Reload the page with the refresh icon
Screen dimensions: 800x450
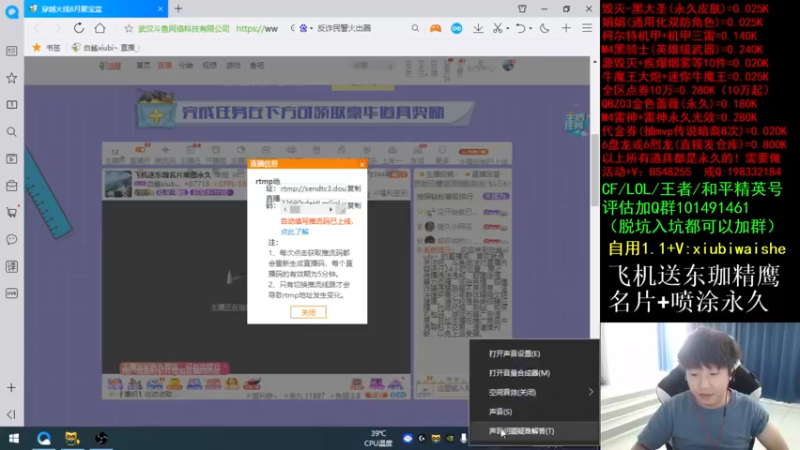point(79,28)
